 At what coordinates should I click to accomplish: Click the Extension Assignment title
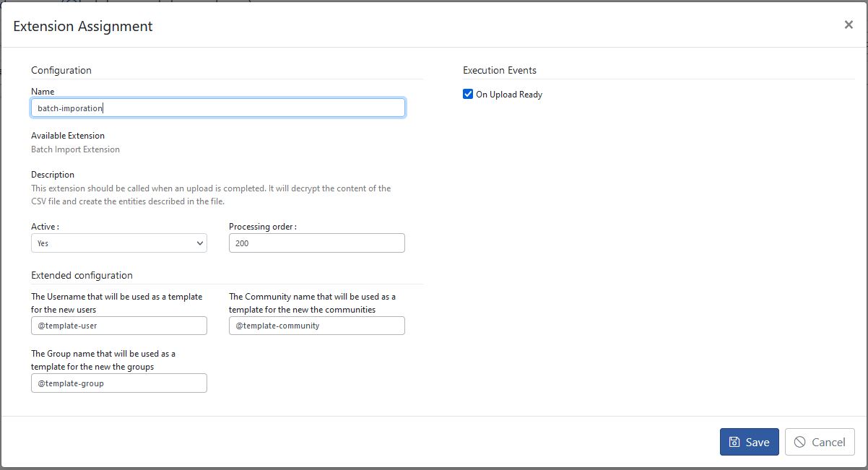83,26
